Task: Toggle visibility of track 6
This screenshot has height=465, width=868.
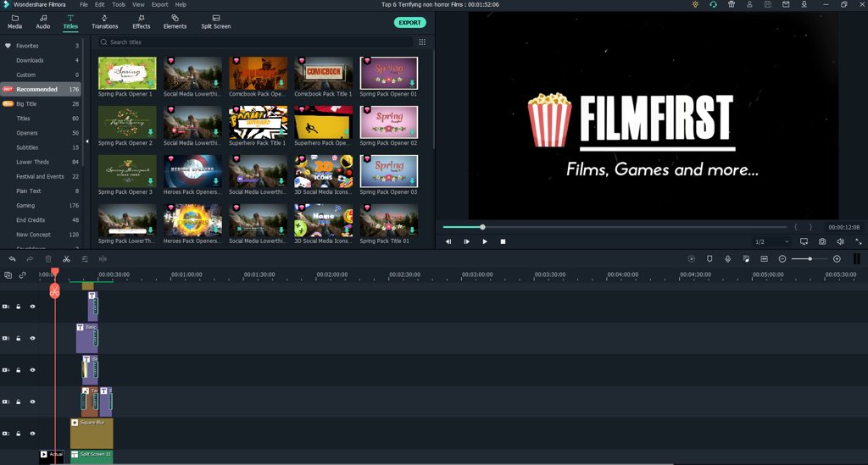Action: pyautogui.click(x=33, y=307)
